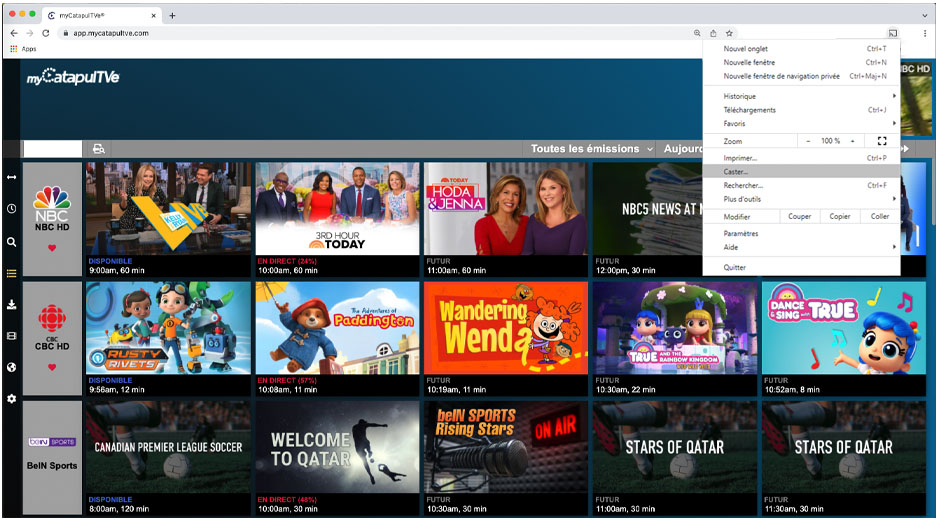Select the CBC HD channel tile
938x520 pixels.
click(52, 338)
